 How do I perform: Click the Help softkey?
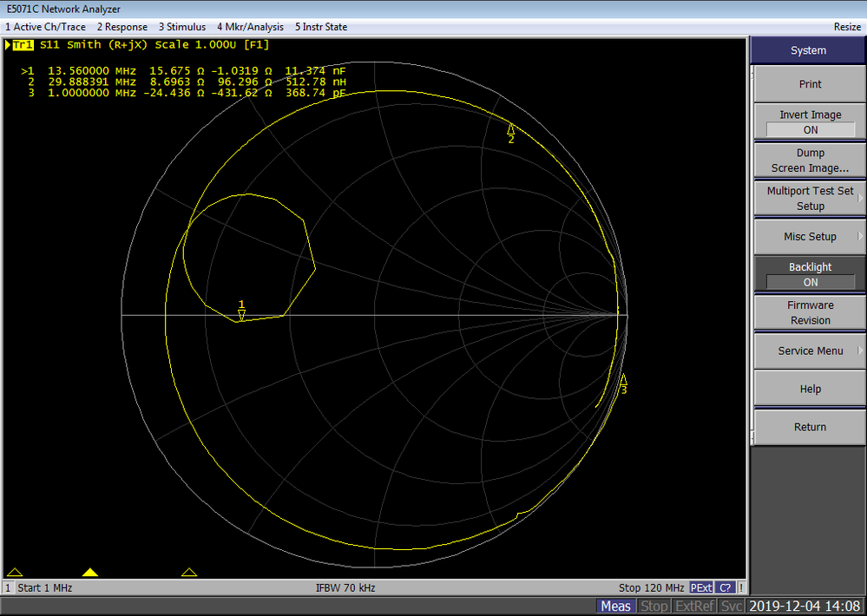coord(810,389)
